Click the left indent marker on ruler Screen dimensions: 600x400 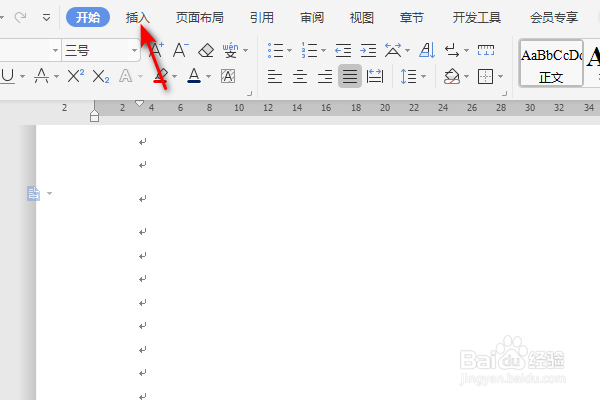pos(95,116)
